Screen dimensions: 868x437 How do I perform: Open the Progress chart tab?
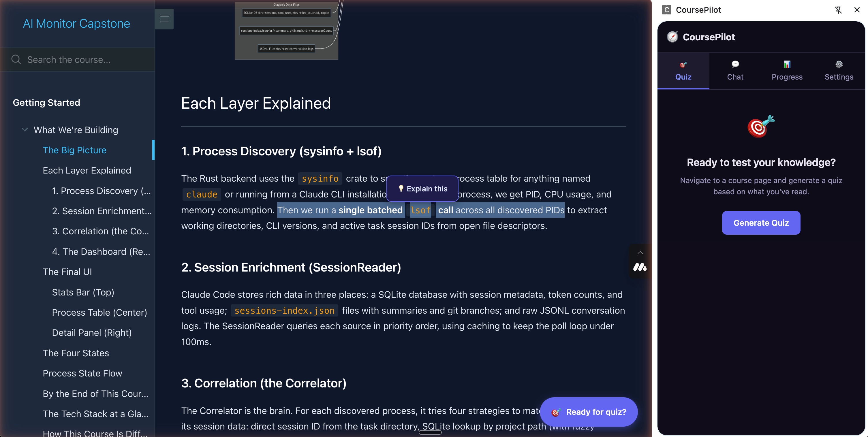[x=787, y=71]
